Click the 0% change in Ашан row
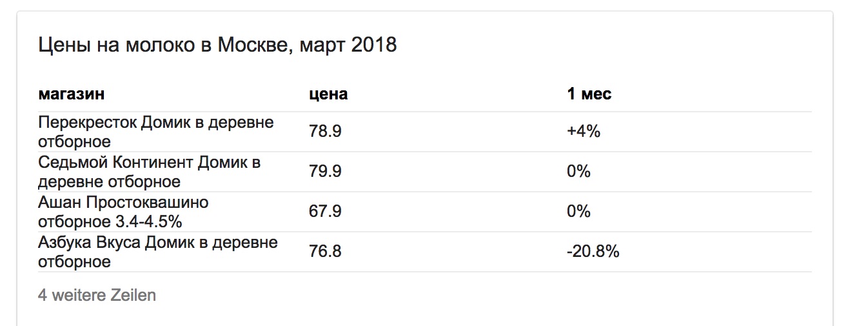Viewport: 868px width, 326px height. [579, 212]
